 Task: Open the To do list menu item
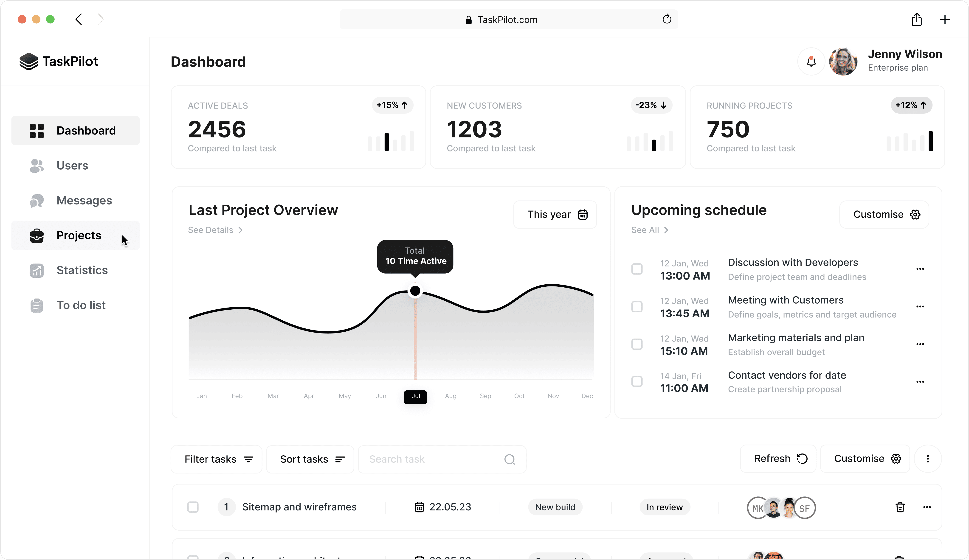(x=75, y=305)
